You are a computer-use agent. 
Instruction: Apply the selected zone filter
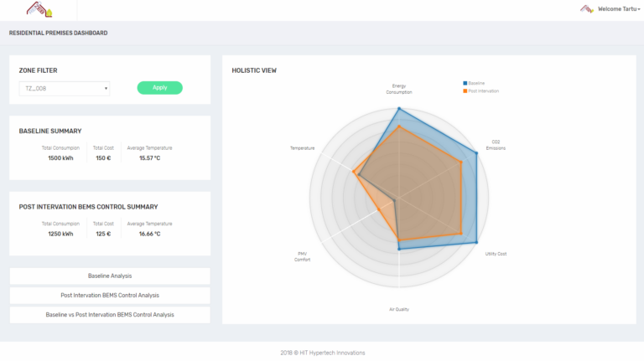(160, 88)
